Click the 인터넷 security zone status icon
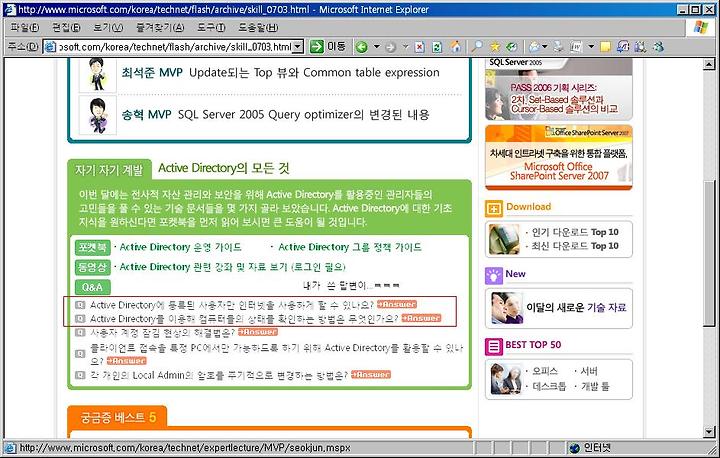The height and width of the screenshot is (458, 720). pyautogui.click(x=574, y=448)
